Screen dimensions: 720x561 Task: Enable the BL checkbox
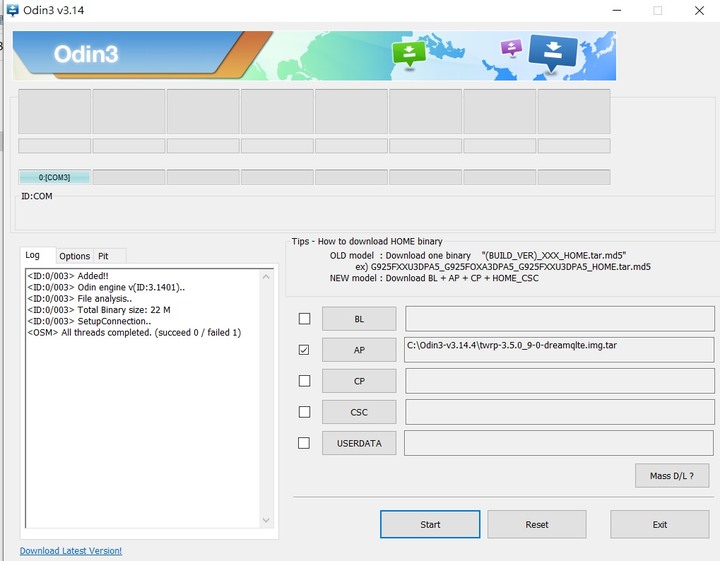coord(304,319)
